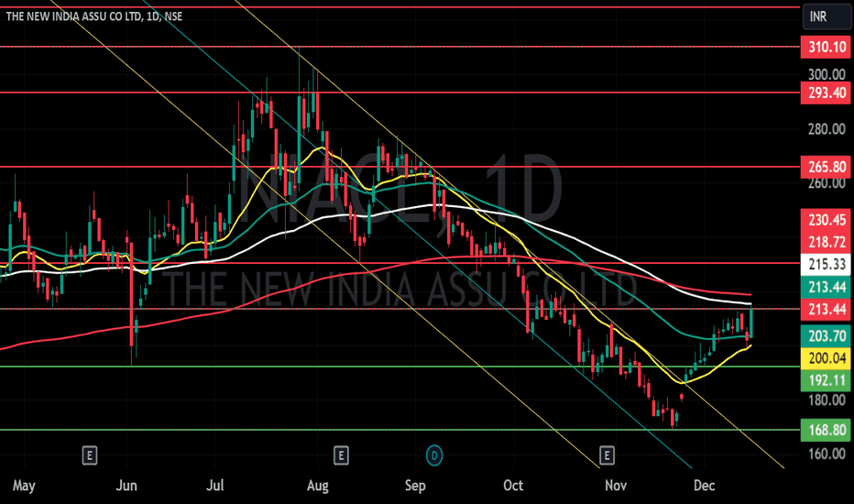
Task: Select the green 213.44 last price label
Action: (x=826, y=287)
